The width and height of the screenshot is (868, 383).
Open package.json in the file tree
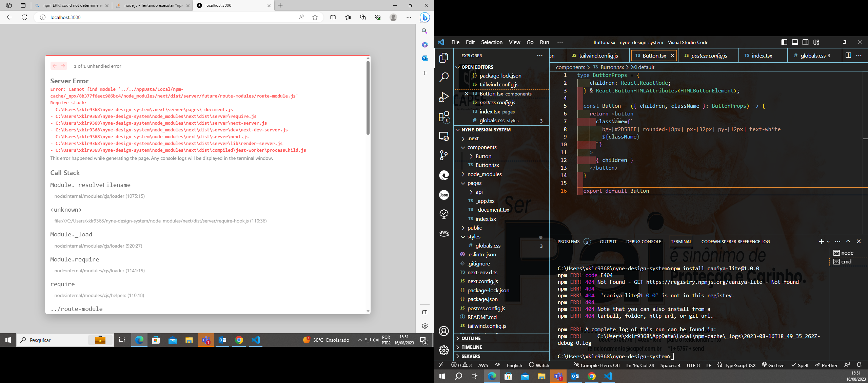[482, 299]
